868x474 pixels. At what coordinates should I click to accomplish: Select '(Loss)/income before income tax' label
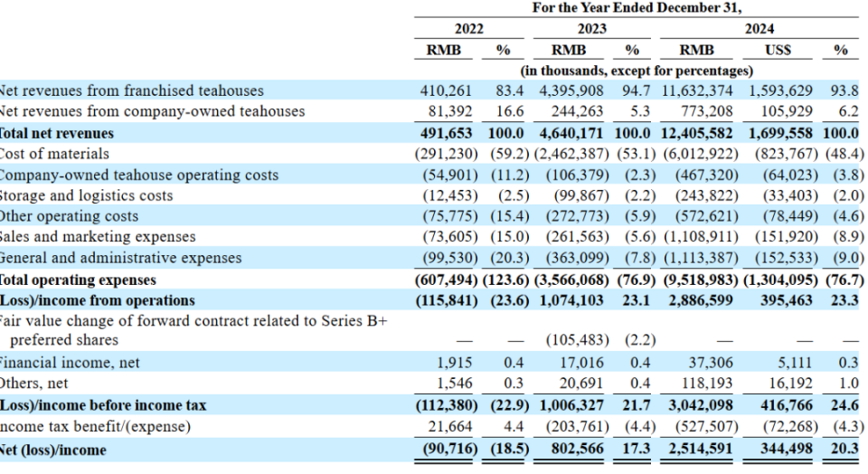point(103,405)
